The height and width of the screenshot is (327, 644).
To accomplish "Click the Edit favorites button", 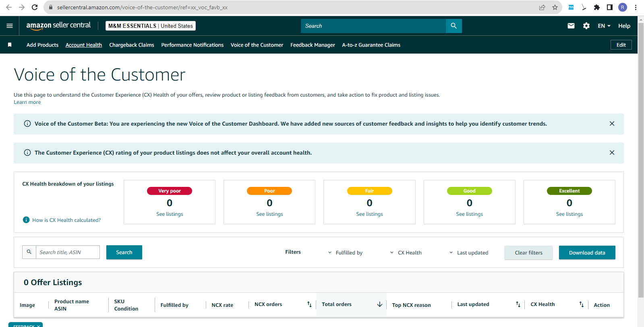I will (x=621, y=45).
